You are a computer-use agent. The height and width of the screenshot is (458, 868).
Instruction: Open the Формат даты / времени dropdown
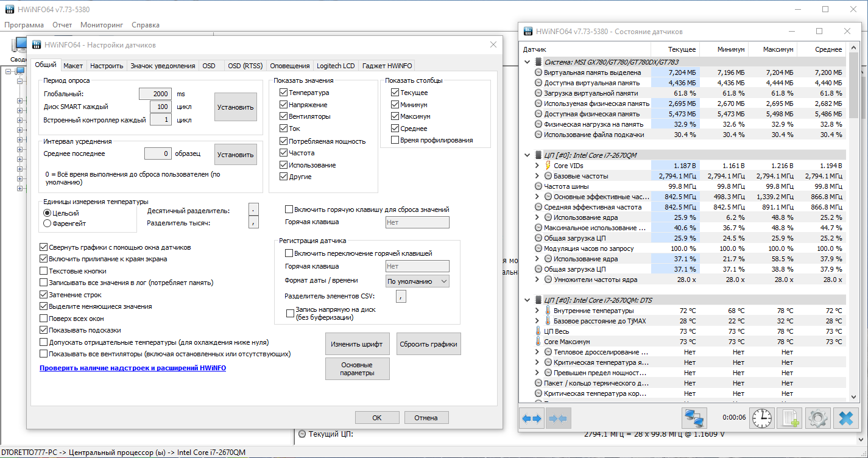point(417,281)
